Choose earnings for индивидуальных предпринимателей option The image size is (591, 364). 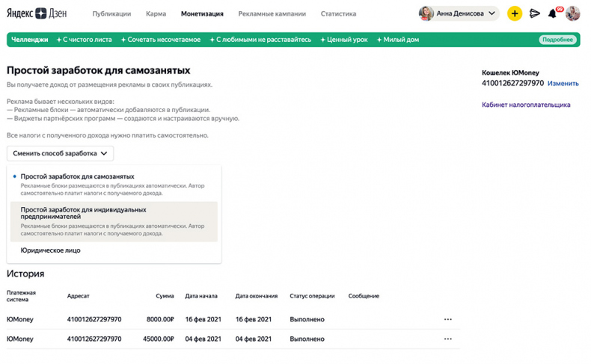83,213
